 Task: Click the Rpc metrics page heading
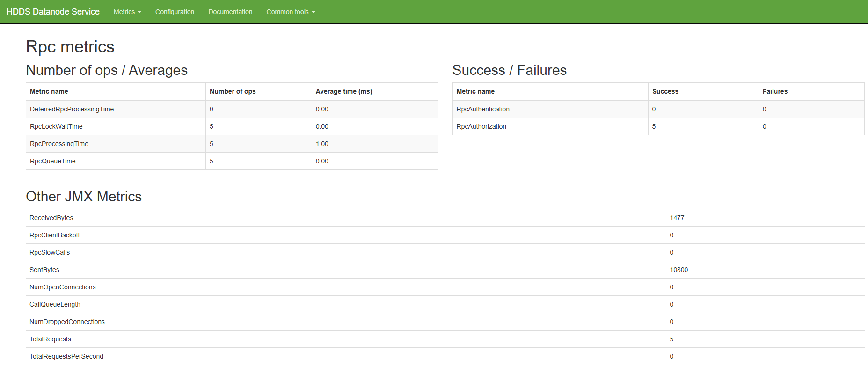pyautogui.click(x=70, y=47)
